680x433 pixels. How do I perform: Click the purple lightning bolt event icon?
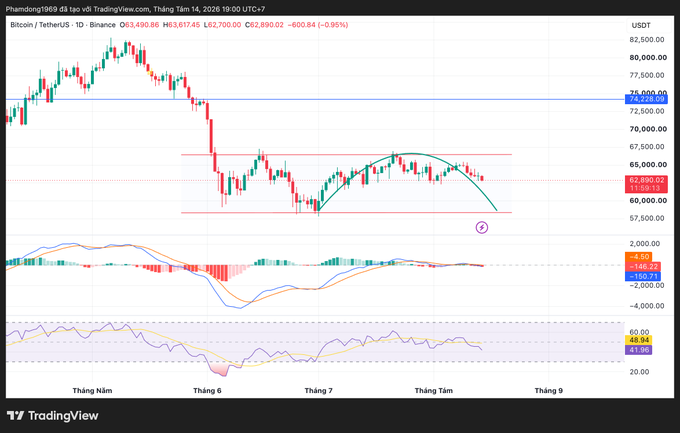tap(482, 227)
